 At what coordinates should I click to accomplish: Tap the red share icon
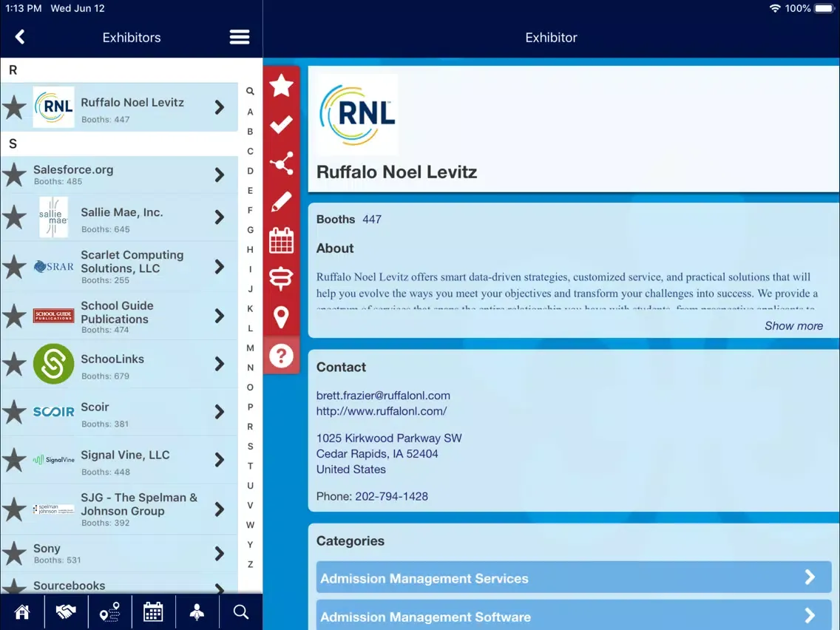(281, 163)
